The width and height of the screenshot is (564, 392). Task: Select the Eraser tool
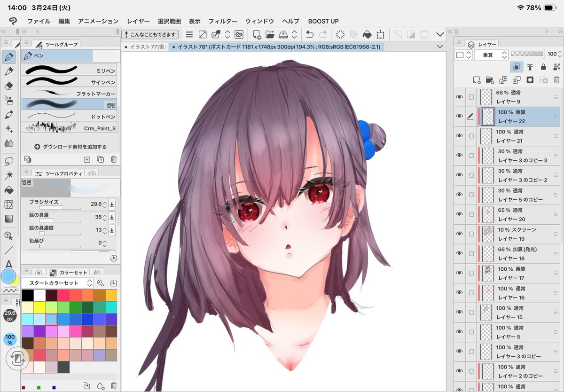pos(8,86)
